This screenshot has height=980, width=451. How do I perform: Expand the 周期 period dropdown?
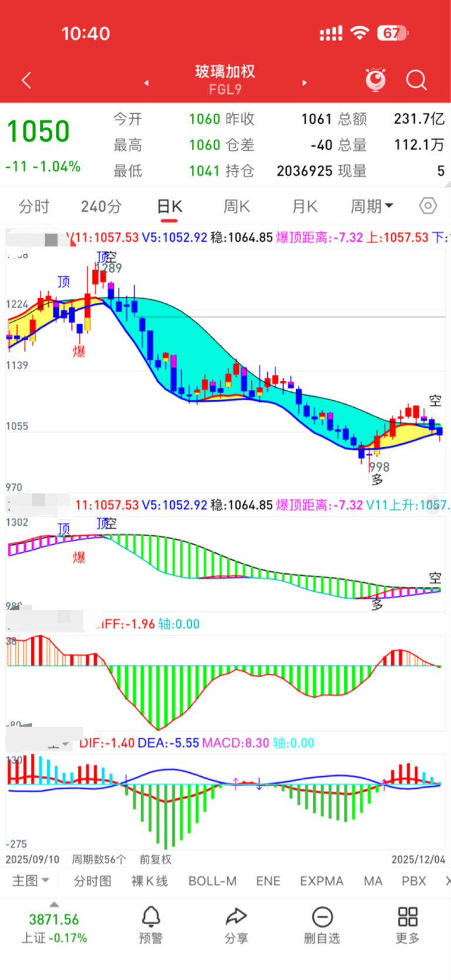tap(372, 206)
